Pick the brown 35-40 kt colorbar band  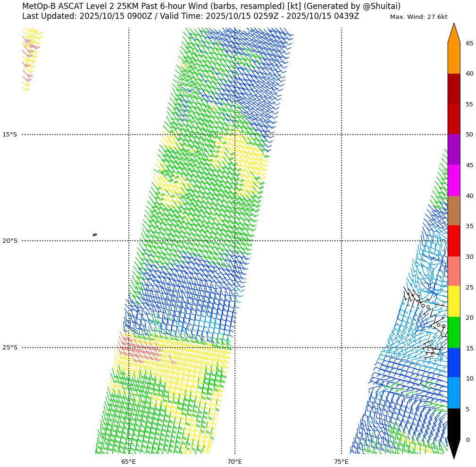453,211
